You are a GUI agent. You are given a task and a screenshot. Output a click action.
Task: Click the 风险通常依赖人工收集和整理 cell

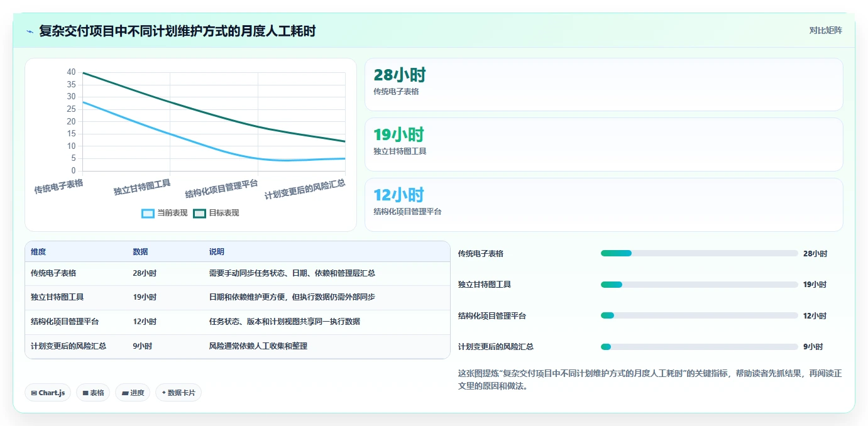[258, 346]
